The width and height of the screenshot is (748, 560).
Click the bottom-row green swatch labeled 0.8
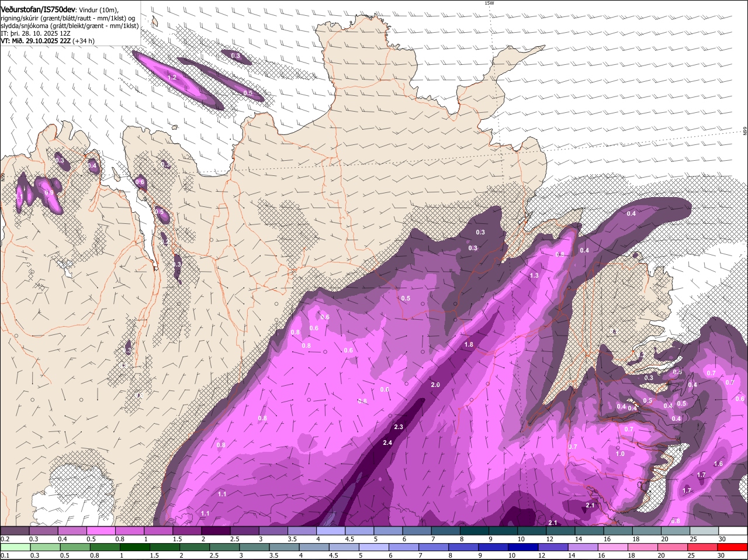point(105,547)
